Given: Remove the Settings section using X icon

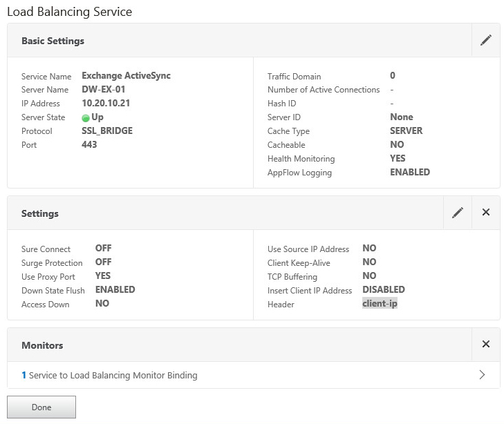Looking at the screenshot, I should click(485, 213).
